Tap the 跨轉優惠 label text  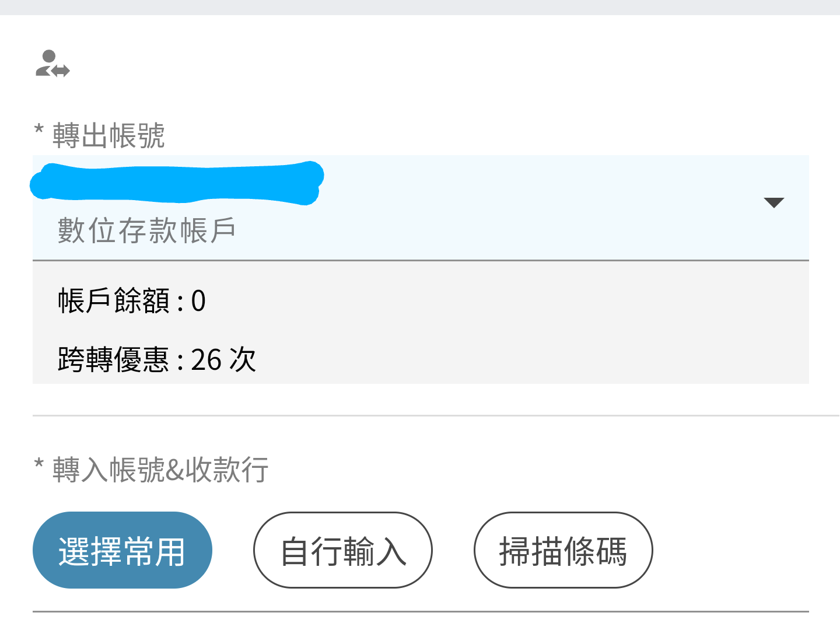[114, 359]
